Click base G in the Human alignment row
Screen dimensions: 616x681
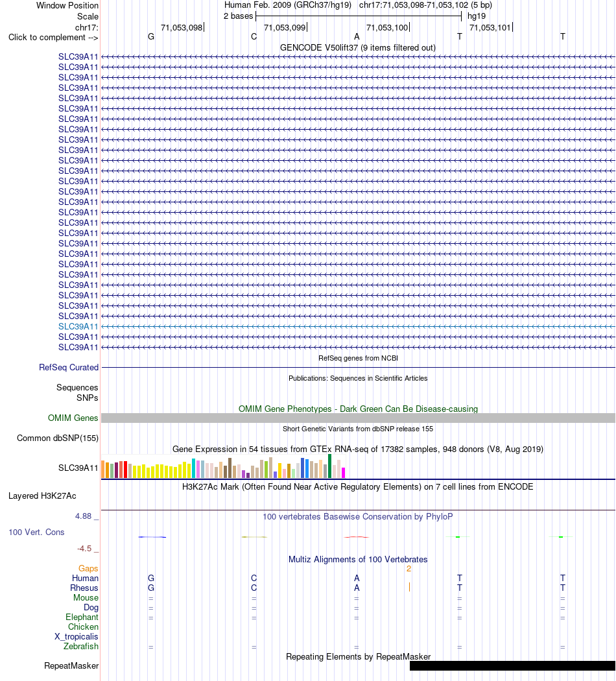click(x=151, y=578)
